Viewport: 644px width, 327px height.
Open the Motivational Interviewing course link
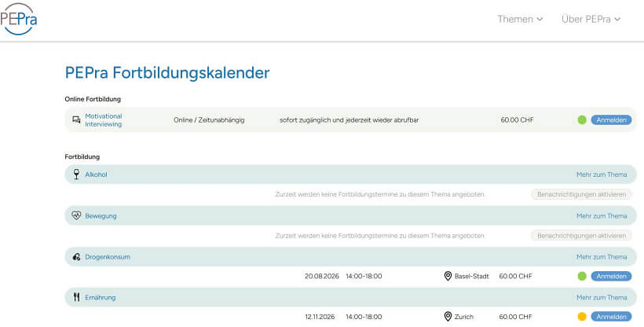(x=104, y=120)
